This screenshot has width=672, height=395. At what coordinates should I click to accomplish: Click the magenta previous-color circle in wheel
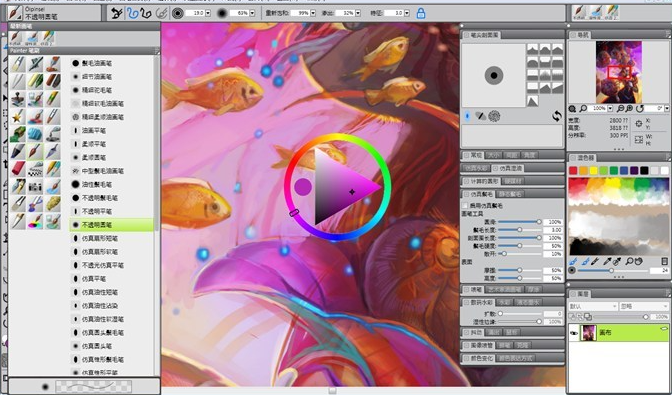pos(303,187)
